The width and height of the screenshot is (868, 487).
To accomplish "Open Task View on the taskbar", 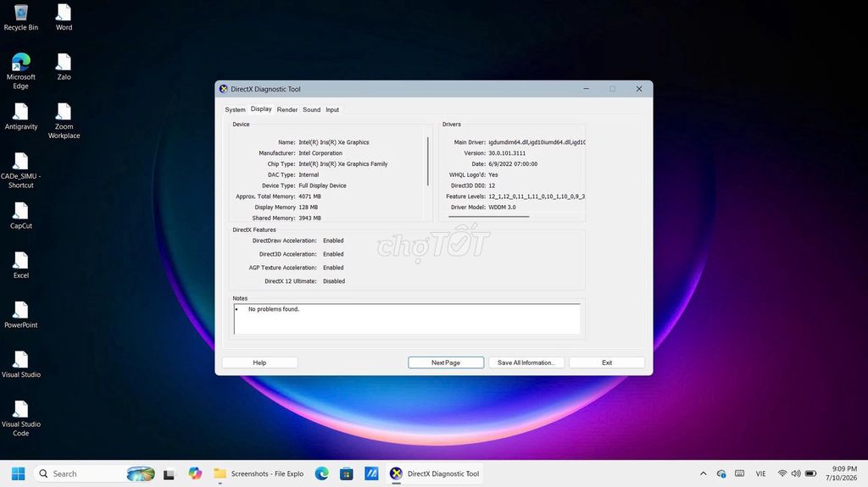I will [x=169, y=473].
